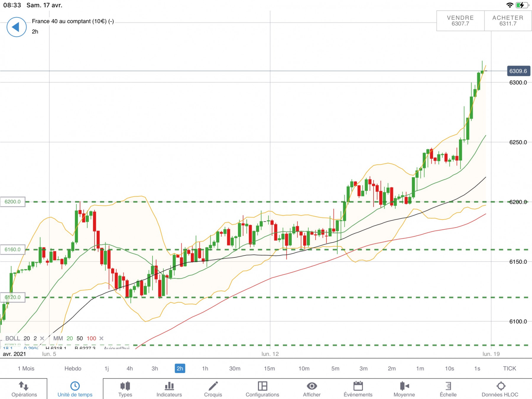The height and width of the screenshot is (399, 532).
Task: Remove the BOLL 20 2 indicator
Action: (42, 338)
